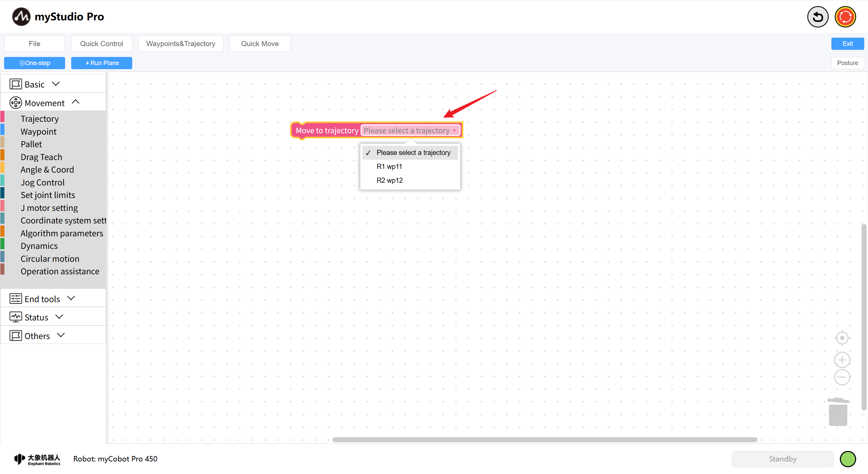Screen dimensions: 868x474
Task: Select the R2 wp12 trajectory option
Action: [x=390, y=180]
